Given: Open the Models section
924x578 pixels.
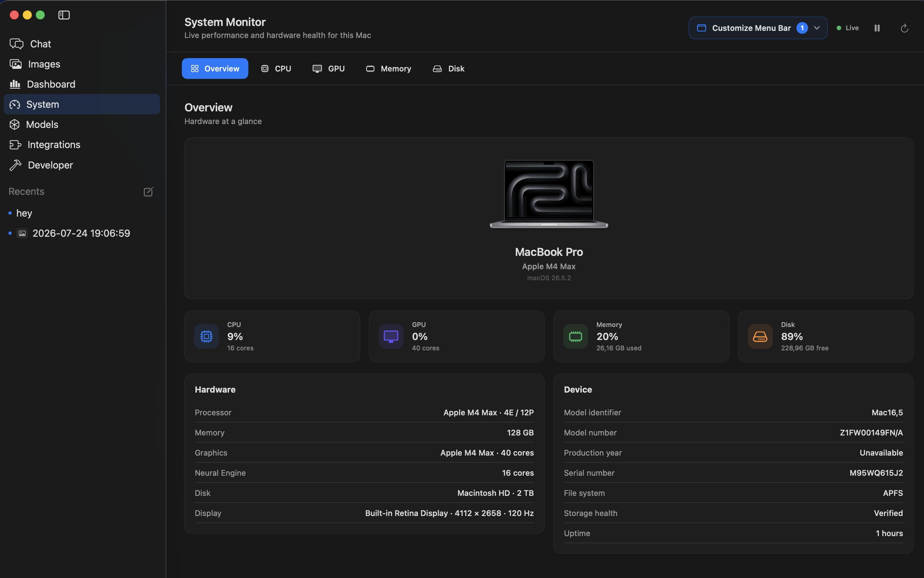Looking at the screenshot, I should click(81, 124).
